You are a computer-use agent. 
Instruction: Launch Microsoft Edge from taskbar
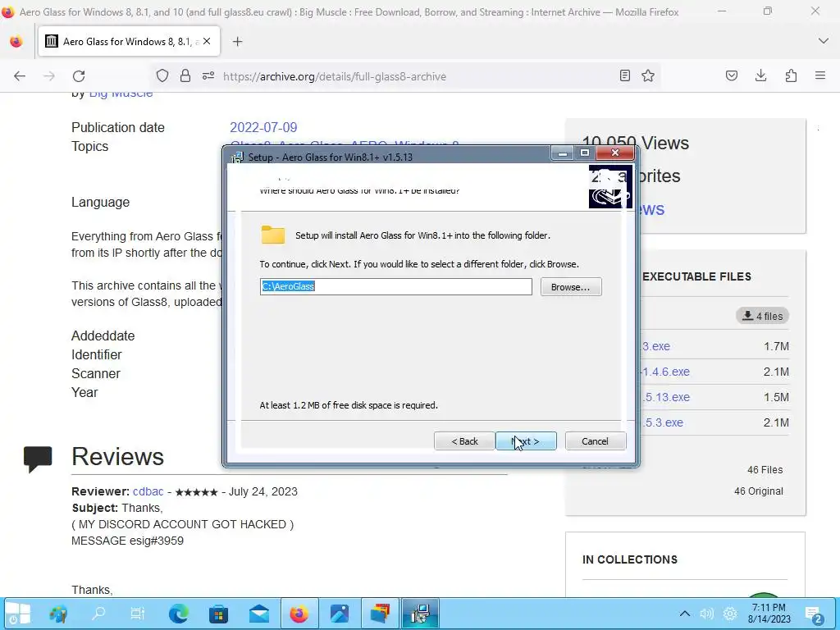(x=178, y=614)
